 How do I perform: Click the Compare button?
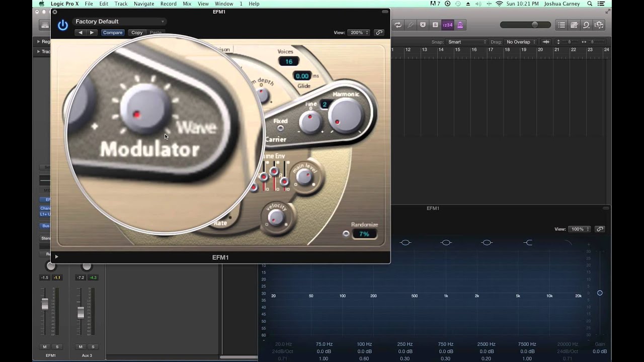[x=113, y=33]
